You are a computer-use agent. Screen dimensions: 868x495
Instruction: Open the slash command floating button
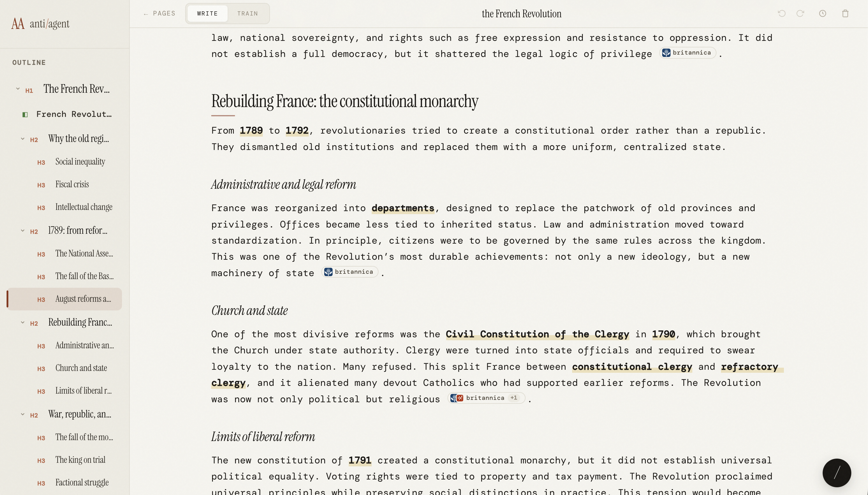click(837, 473)
